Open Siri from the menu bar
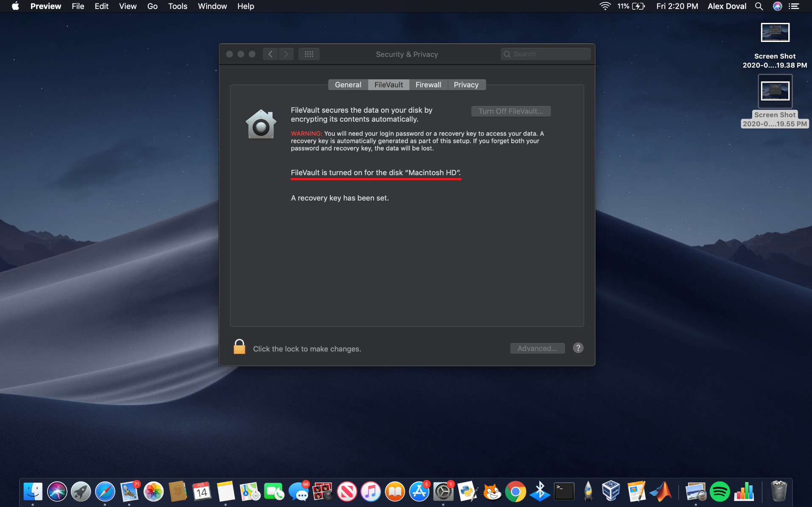The image size is (812, 507). pyautogui.click(x=777, y=6)
